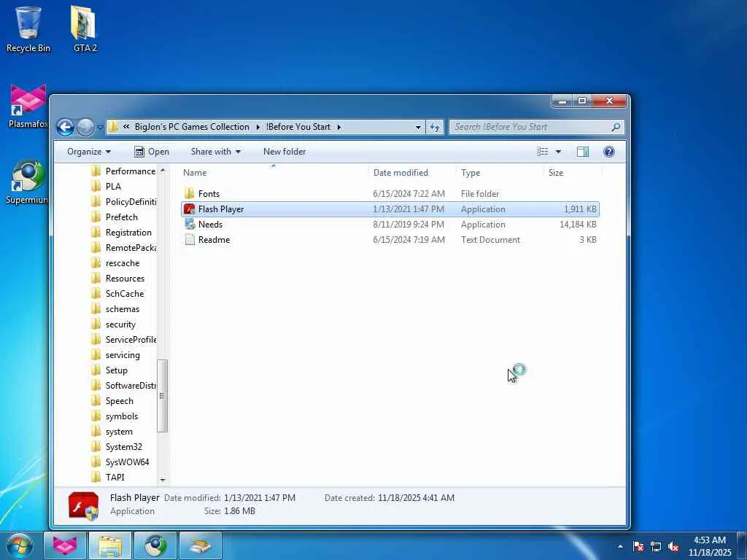This screenshot has width=747, height=560.
Task: Expand the view options dropdown arrow
Action: coord(558,152)
